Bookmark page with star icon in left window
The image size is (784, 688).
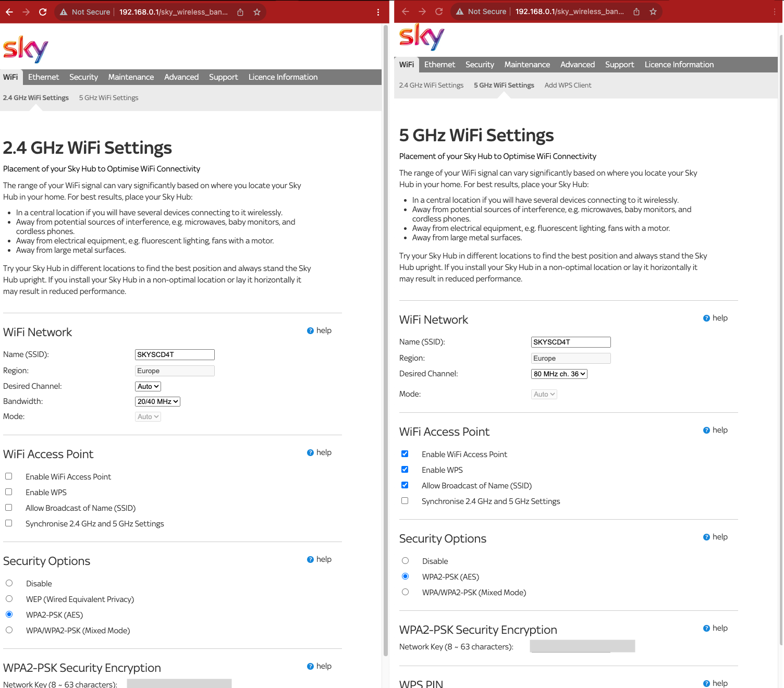click(x=257, y=12)
